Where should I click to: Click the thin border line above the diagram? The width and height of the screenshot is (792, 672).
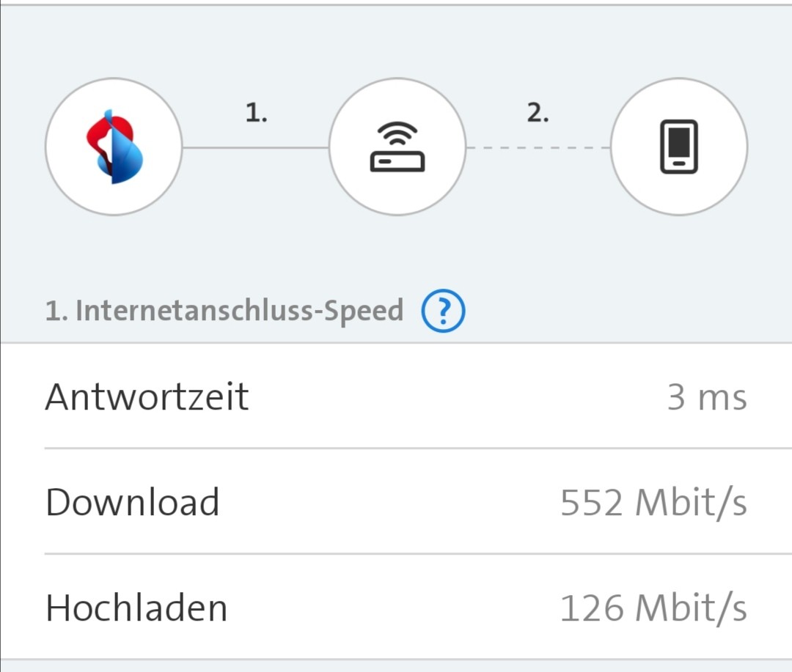396,4
